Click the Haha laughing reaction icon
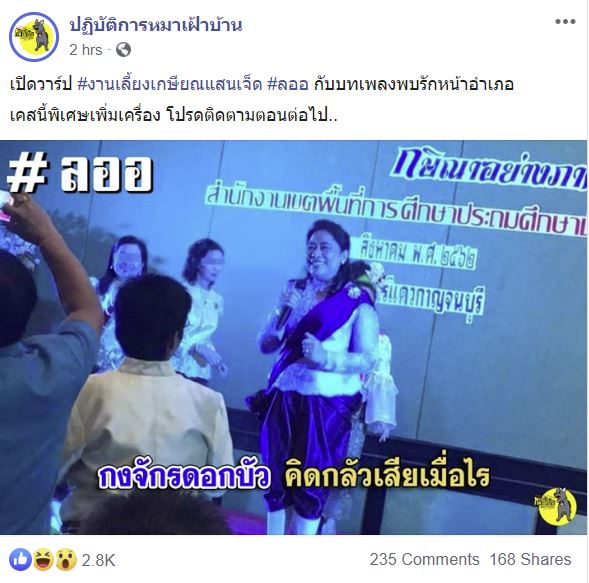This screenshot has width=589, height=583. pos(43,559)
